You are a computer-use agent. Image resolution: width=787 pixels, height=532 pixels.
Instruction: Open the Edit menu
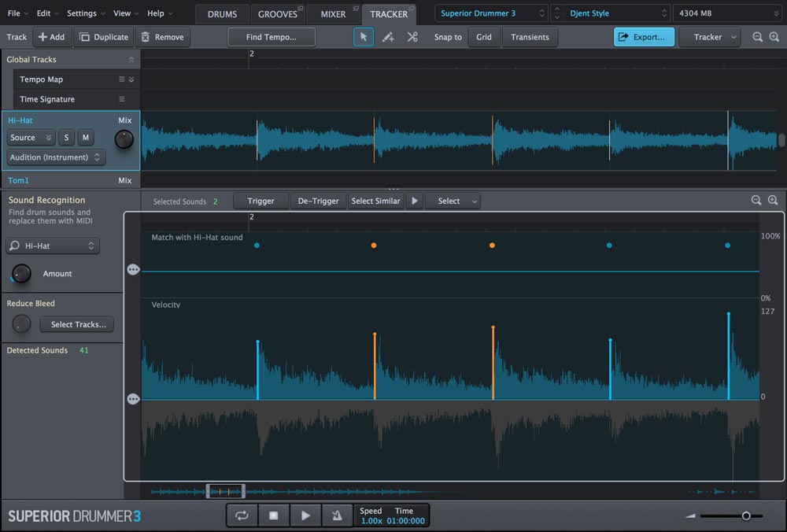(x=47, y=13)
